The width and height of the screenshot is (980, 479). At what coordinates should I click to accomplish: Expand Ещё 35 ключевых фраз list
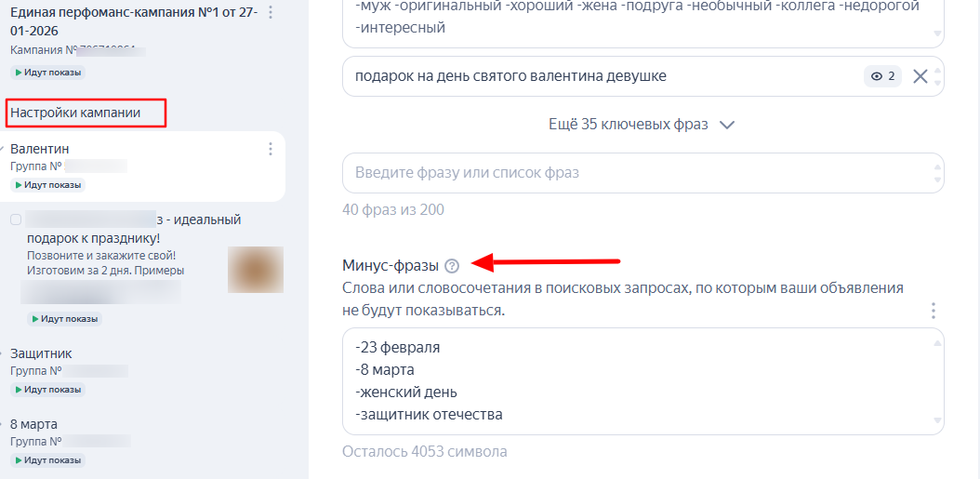(x=629, y=125)
